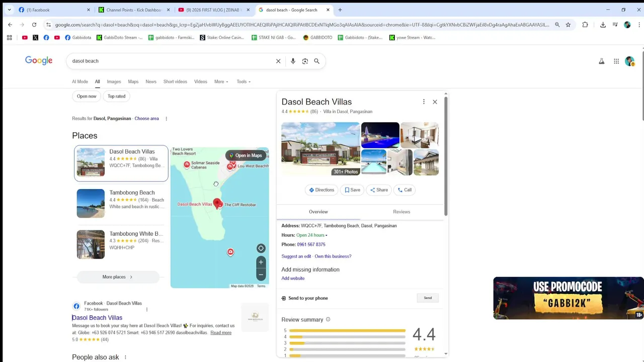Select the Images search tab
Image resolution: width=644 pixels, height=362 pixels.
click(114, 81)
